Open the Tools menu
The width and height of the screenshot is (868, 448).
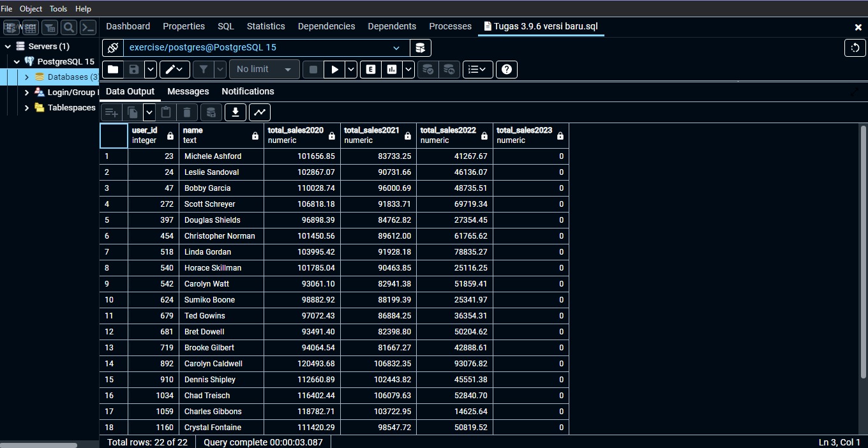click(x=58, y=9)
